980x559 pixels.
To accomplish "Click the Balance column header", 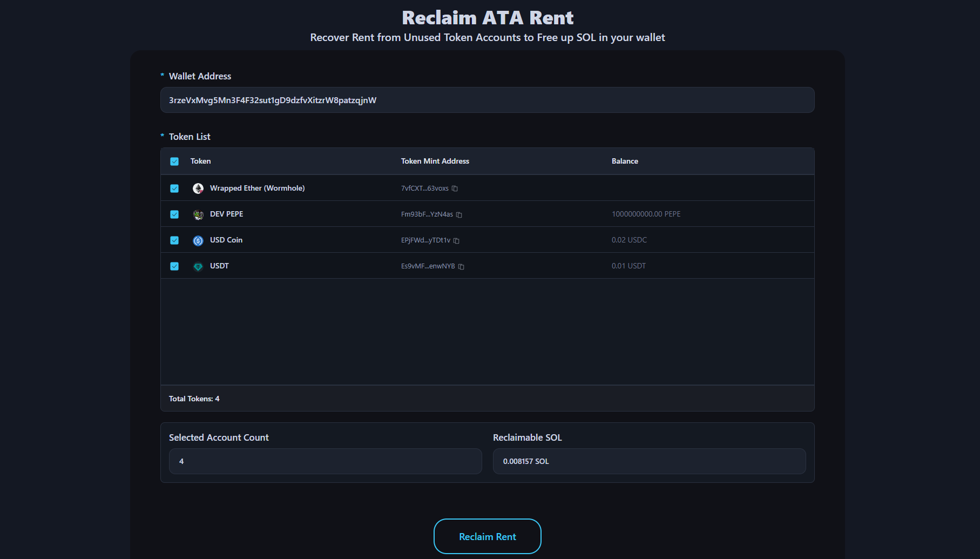I will pos(625,161).
